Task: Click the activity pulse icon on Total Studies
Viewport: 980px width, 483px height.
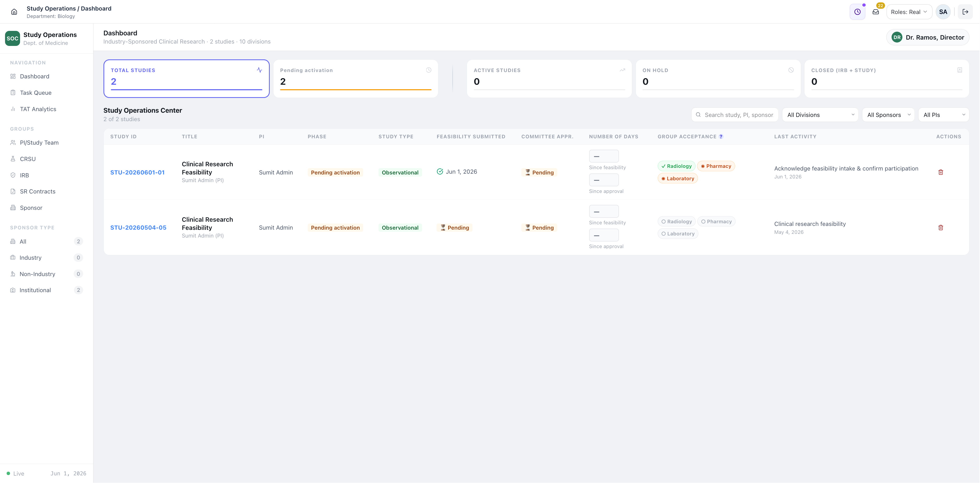Action: [x=259, y=70]
